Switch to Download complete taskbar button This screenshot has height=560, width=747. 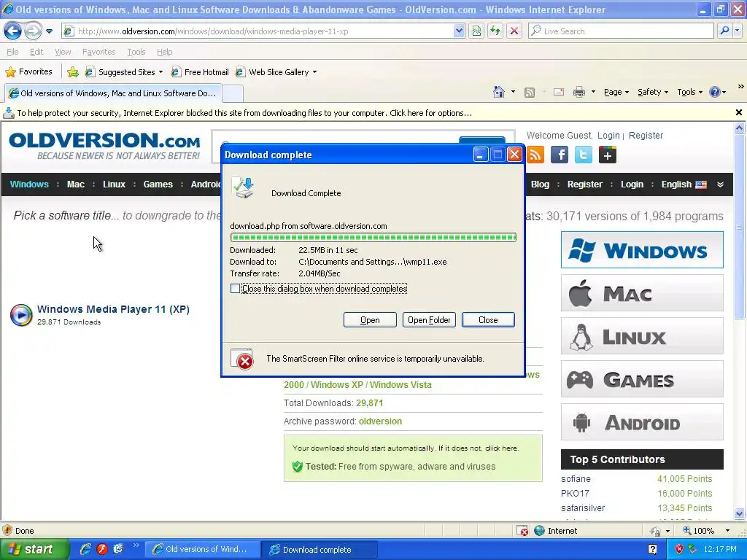click(319, 550)
